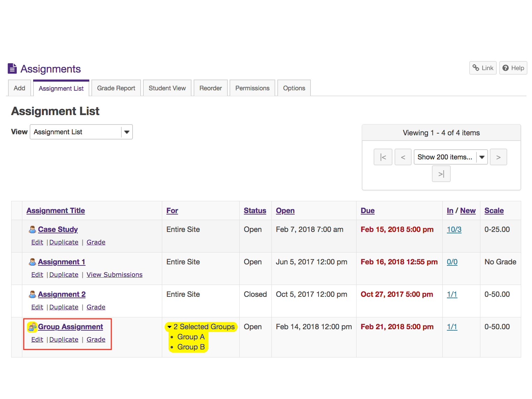Image resolution: width=532 pixels, height=399 pixels.
Task: Click the person icon beside Case Study
Action: [x=32, y=229]
